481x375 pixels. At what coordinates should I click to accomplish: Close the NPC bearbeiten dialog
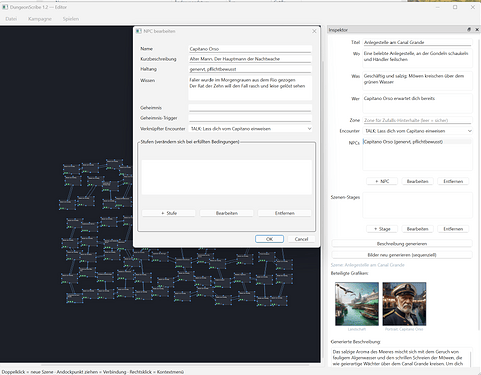pos(314,31)
